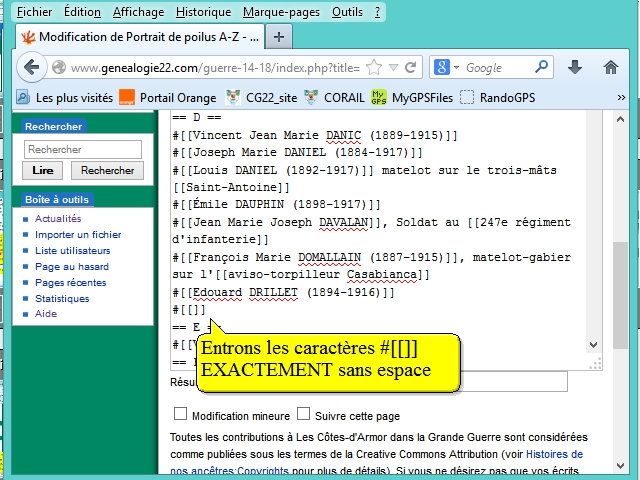
Task: Open the Fichier menu
Action: [34, 12]
